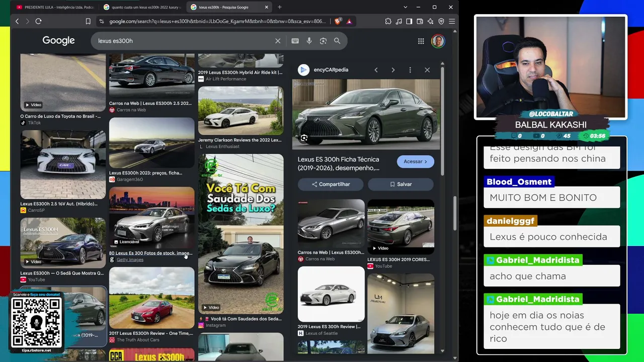Clear the Google search box with X
The width and height of the screenshot is (644, 362).
(x=278, y=41)
